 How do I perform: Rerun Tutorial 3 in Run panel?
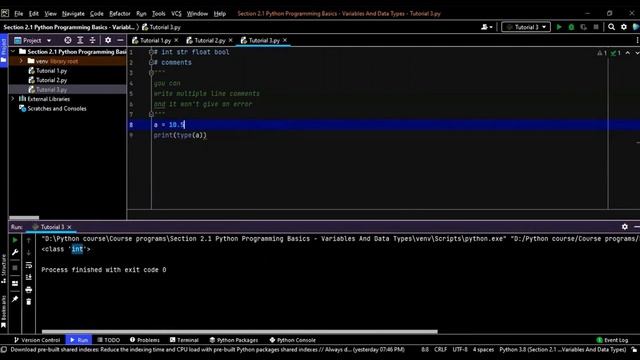(15, 240)
